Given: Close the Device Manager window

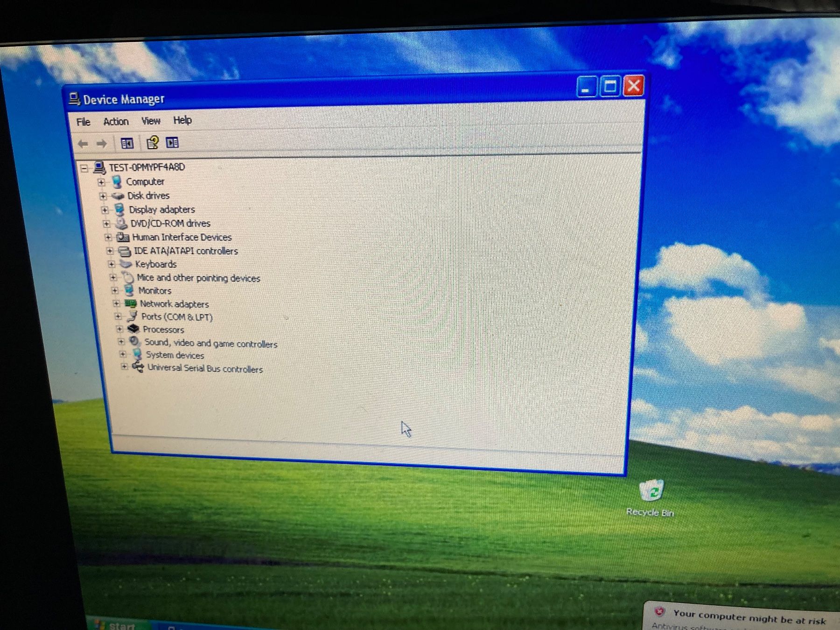Looking at the screenshot, I should coord(633,85).
